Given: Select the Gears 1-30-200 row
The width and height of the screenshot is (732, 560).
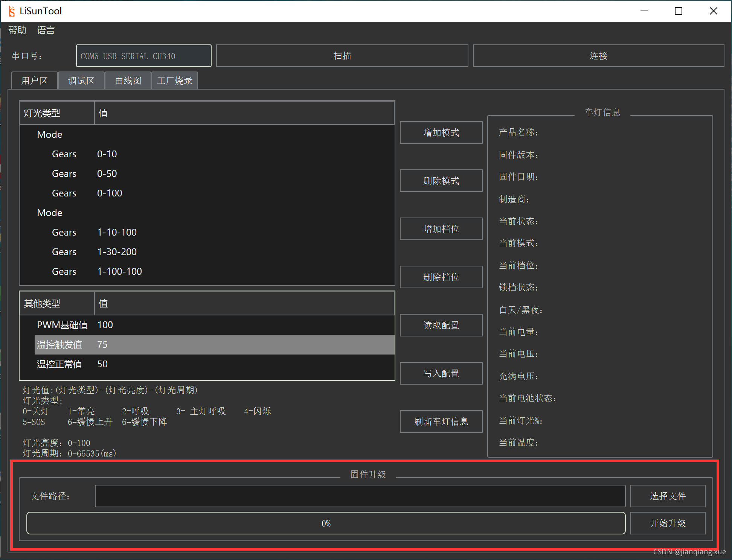Looking at the screenshot, I should [215, 252].
